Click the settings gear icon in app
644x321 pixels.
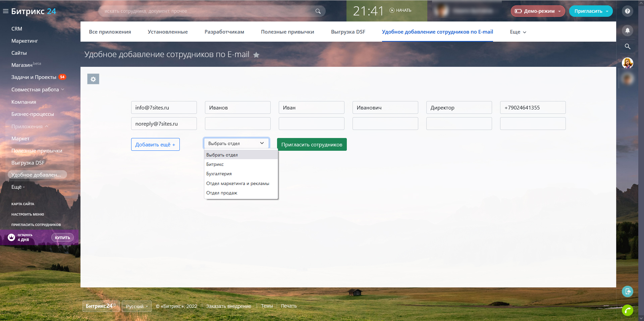pyautogui.click(x=93, y=79)
